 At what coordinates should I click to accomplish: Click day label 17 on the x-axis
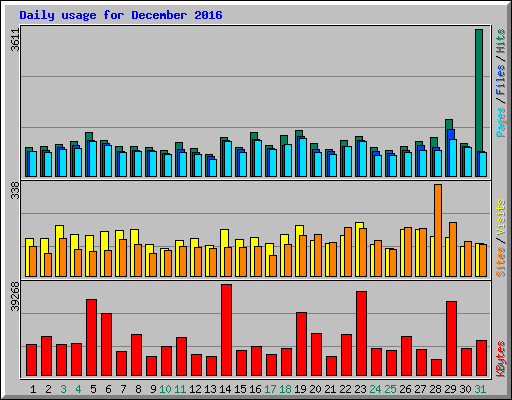click(x=270, y=389)
